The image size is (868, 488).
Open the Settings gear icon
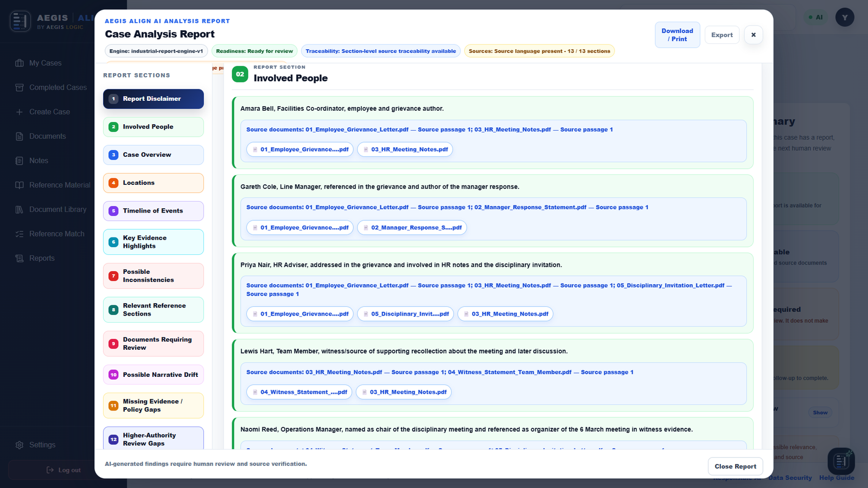tap(20, 445)
